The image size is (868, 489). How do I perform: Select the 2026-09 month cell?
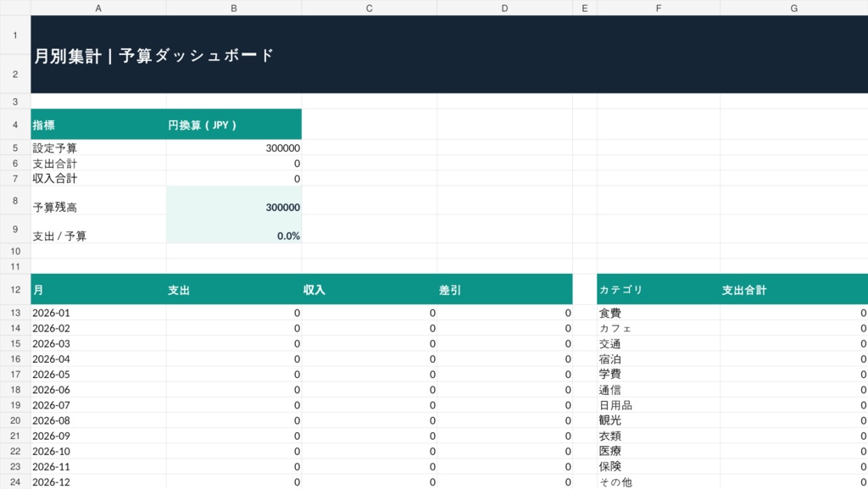[98, 436]
